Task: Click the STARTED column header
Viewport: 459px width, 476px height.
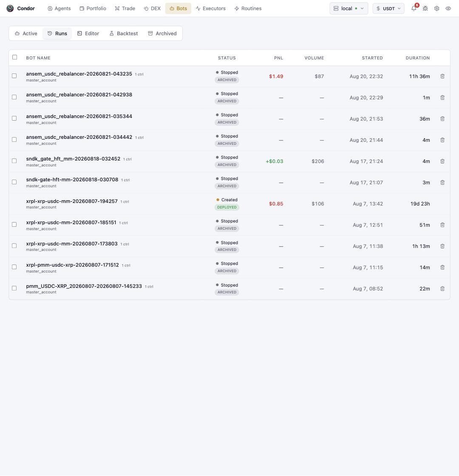Action: [x=372, y=58]
